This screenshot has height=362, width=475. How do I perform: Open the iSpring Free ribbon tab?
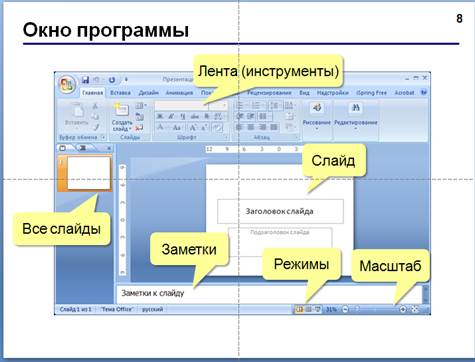click(371, 93)
